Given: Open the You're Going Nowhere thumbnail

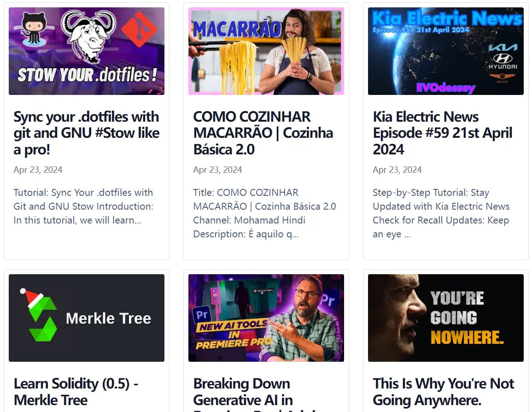Looking at the screenshot, I should (446, 318).
